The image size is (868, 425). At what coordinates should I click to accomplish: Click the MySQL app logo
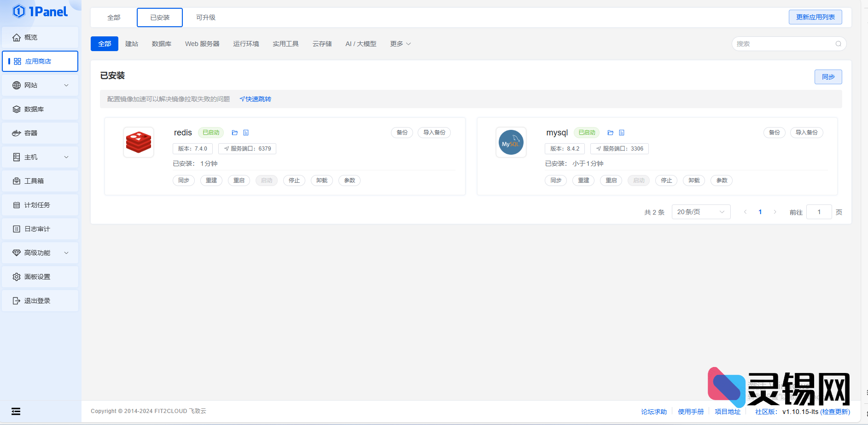[511, 142]
